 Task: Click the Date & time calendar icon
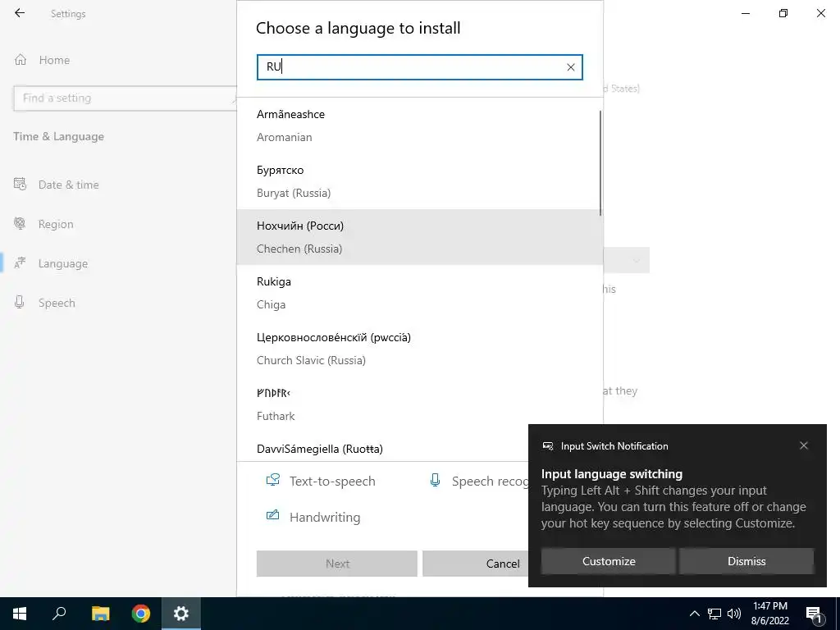point(20,185)
